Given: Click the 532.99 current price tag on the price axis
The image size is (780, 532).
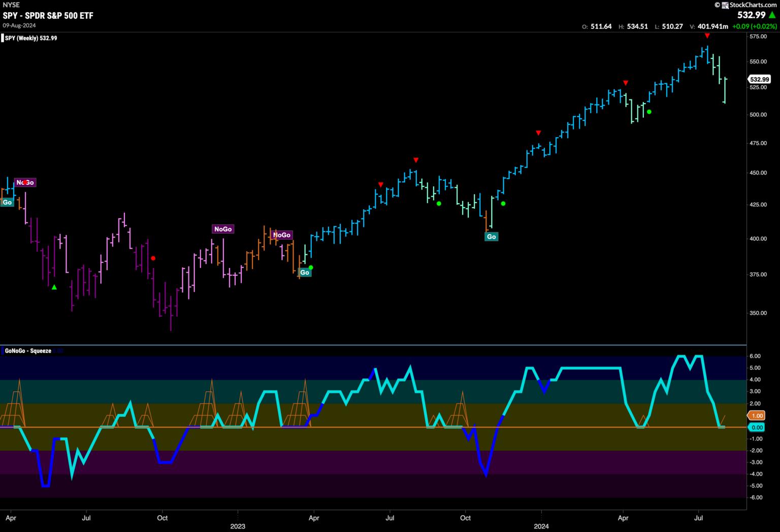Looking at the screenshot, I should coord(759,79).
